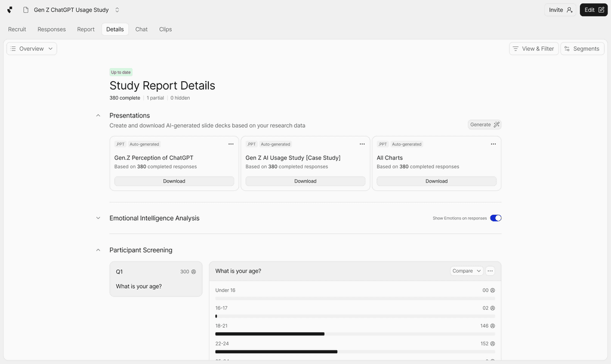This screenshot has height=364, width=611.
Task: Toggle Show Emotions on responses switch
Action: pos(496,218)
